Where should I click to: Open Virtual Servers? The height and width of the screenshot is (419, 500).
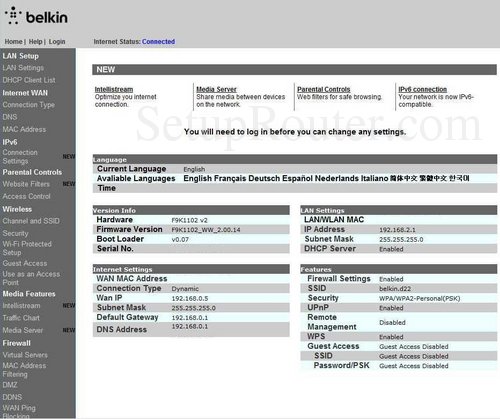tap(25, 355)
